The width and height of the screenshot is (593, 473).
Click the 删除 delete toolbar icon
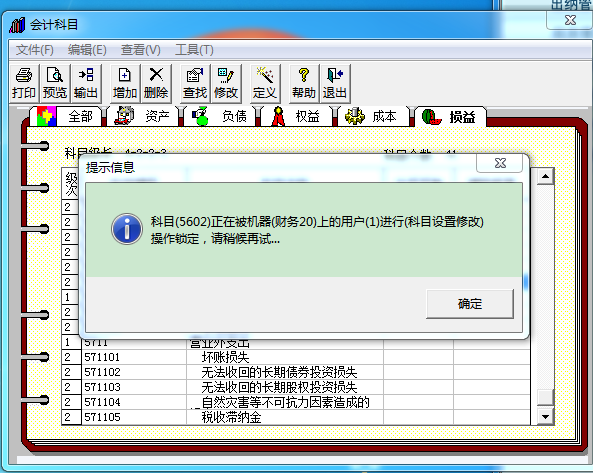tap(156, 83)
